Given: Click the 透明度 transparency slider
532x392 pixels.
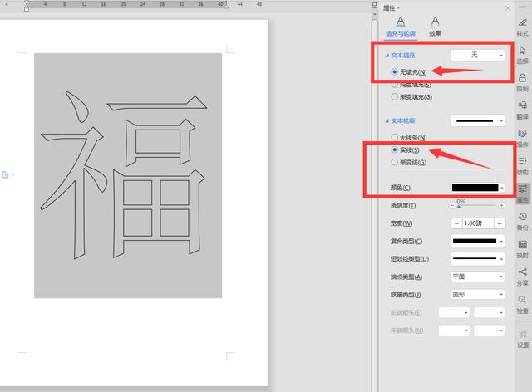Looking at the screenshot, I should click(476, 205).
